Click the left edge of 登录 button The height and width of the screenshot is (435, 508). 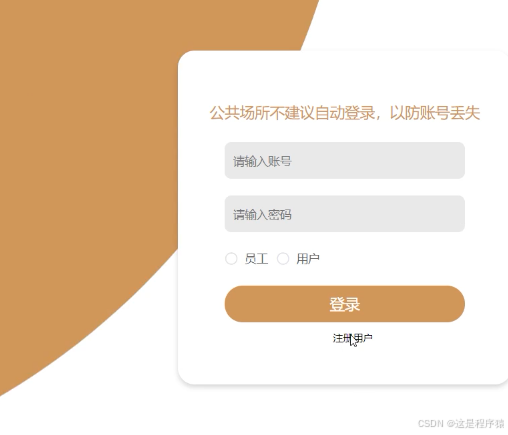point(233,304)
